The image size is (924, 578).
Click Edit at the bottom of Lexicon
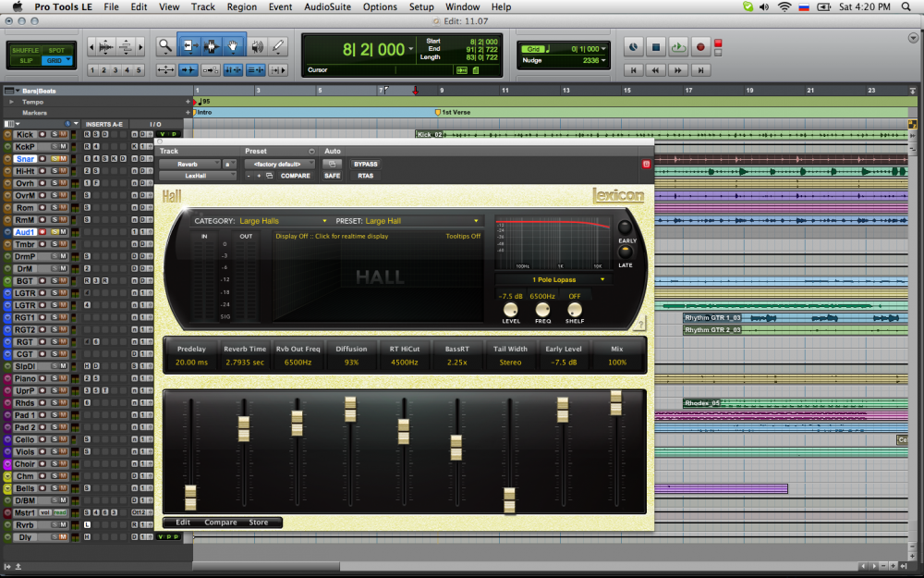coord(183,523)
